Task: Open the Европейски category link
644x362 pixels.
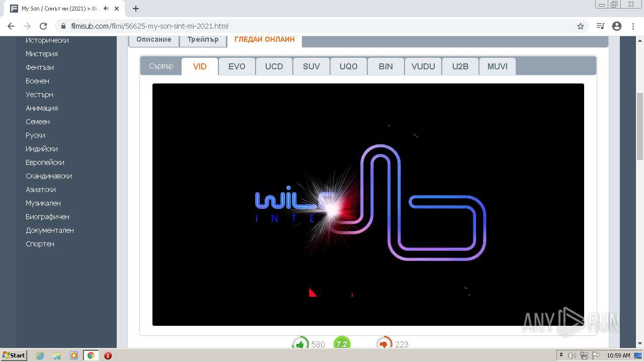Action: (45, 162)
